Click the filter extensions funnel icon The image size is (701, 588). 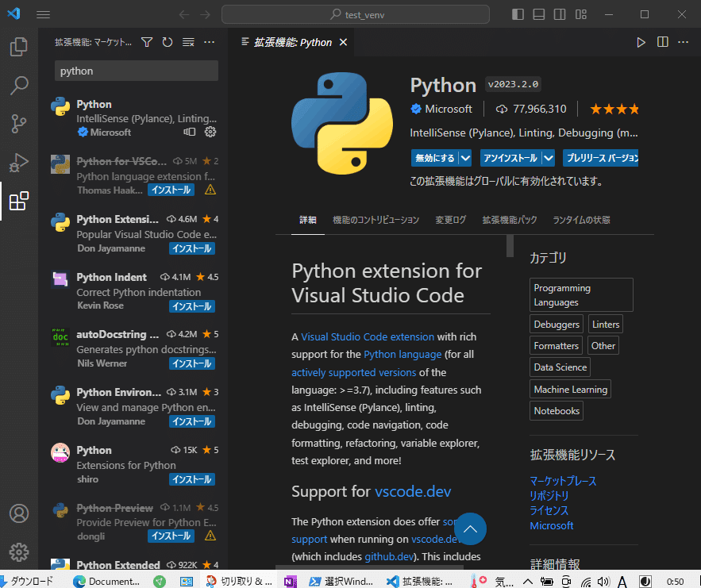click(147, 42)
